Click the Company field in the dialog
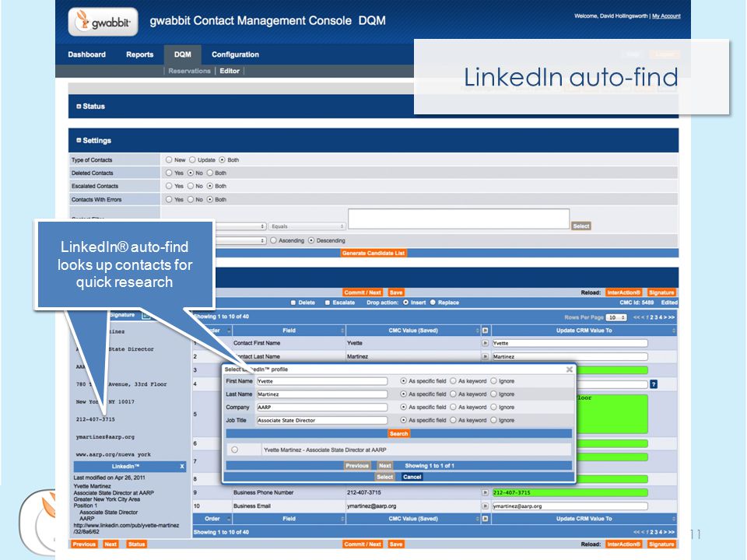The image size is (747, 560). pos(322,407)
